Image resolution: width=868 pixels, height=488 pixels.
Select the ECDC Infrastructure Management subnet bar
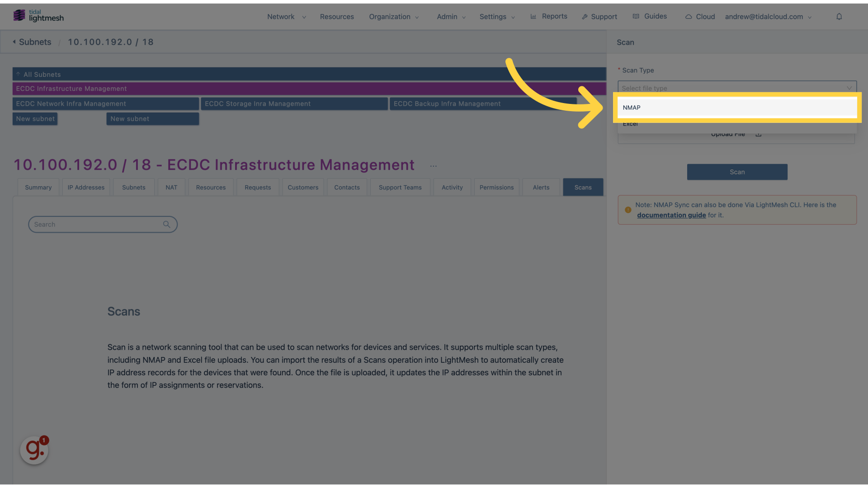coord(309,89)
